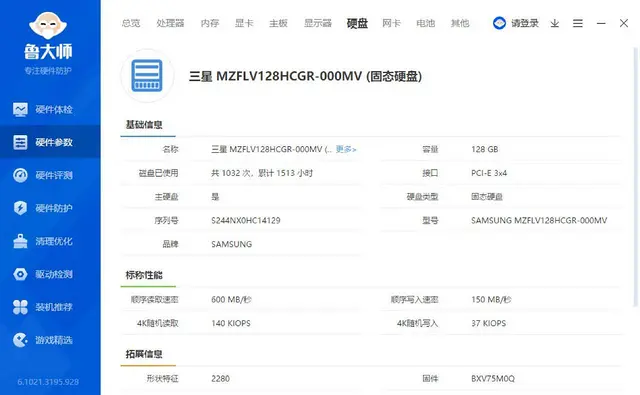Click version number 6.1021.3195.928

tap(48, 382)
